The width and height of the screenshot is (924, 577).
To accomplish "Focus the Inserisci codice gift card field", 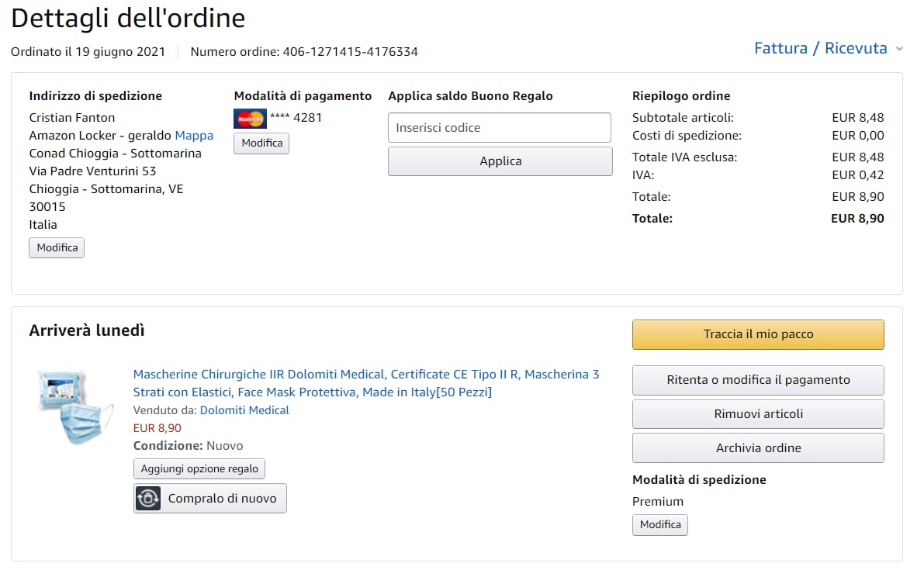I will point(500,128).
